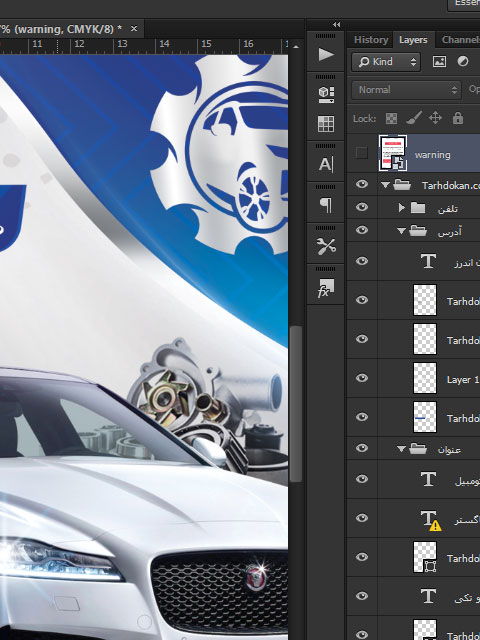
Task: Collapse the آدرس group
Action: pyautogui.click(x=401, y=231)
